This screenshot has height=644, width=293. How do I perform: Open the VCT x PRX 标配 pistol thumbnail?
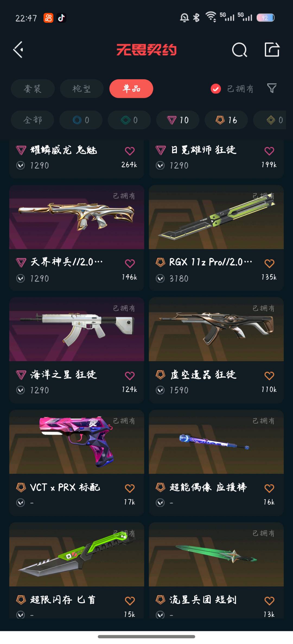(x=77, y=442)
